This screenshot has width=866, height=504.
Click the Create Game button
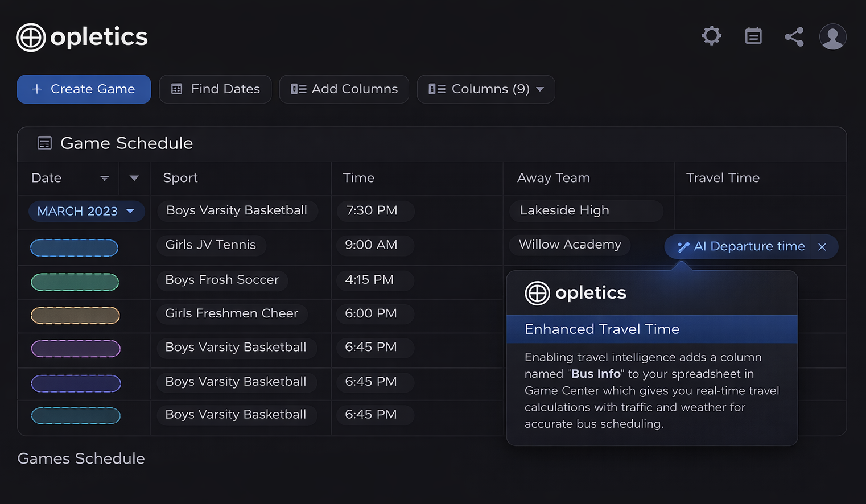pyautogui.click(x=84, y=89)
